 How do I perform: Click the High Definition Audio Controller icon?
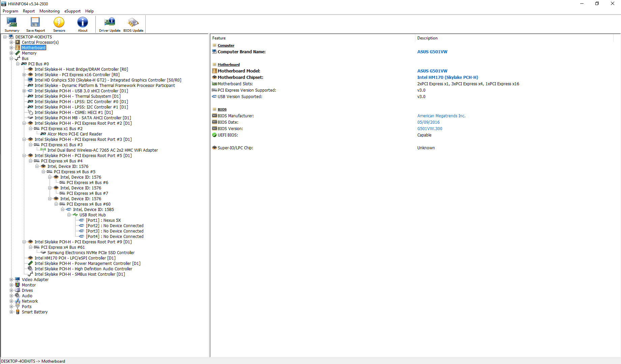point(30,269)
